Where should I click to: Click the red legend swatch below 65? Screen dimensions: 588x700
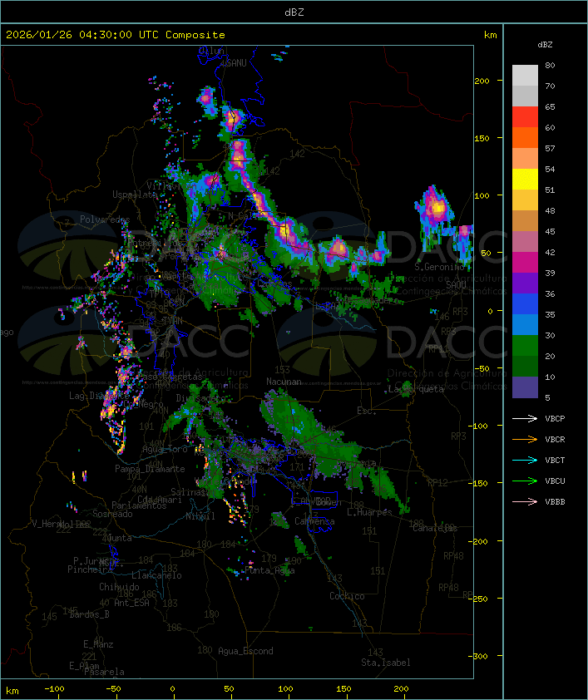[525, 117]
